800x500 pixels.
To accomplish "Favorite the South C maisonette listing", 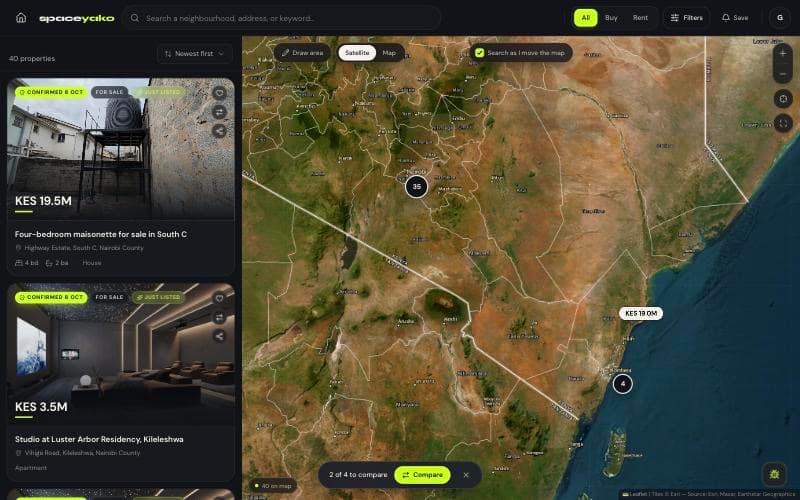I will pos(219,93).
